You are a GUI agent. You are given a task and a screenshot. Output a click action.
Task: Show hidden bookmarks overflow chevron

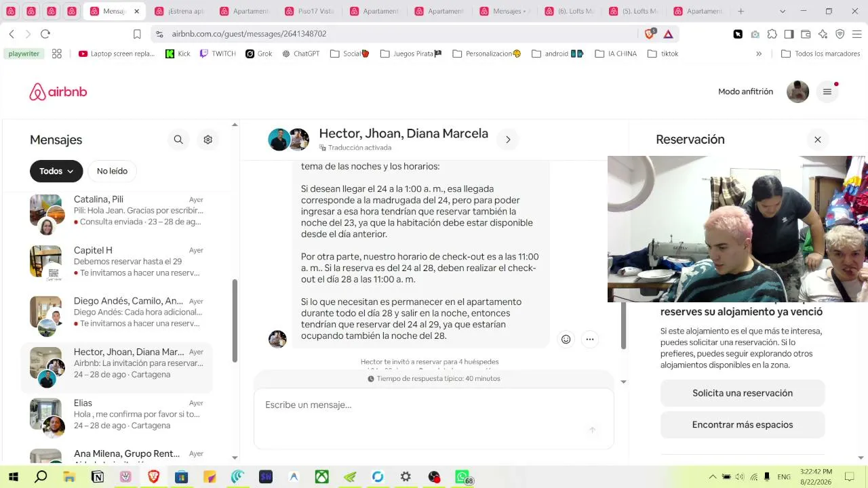tap(759, 54)
